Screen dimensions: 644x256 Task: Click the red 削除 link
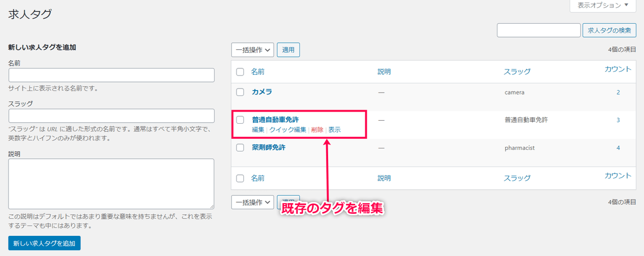[317, 130]
